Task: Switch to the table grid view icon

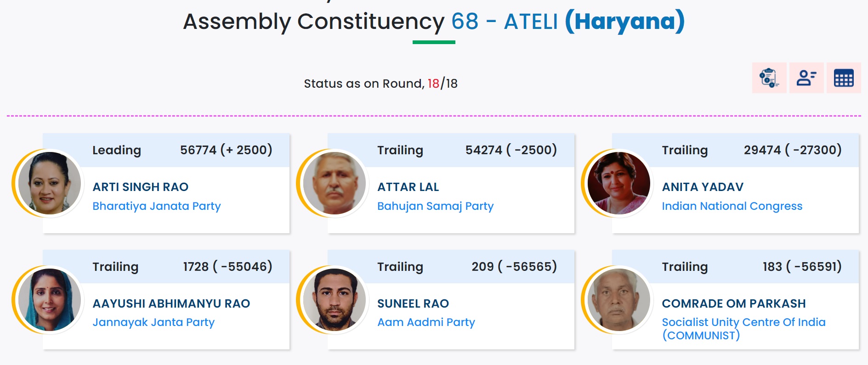Action: (x=843, y=78)
